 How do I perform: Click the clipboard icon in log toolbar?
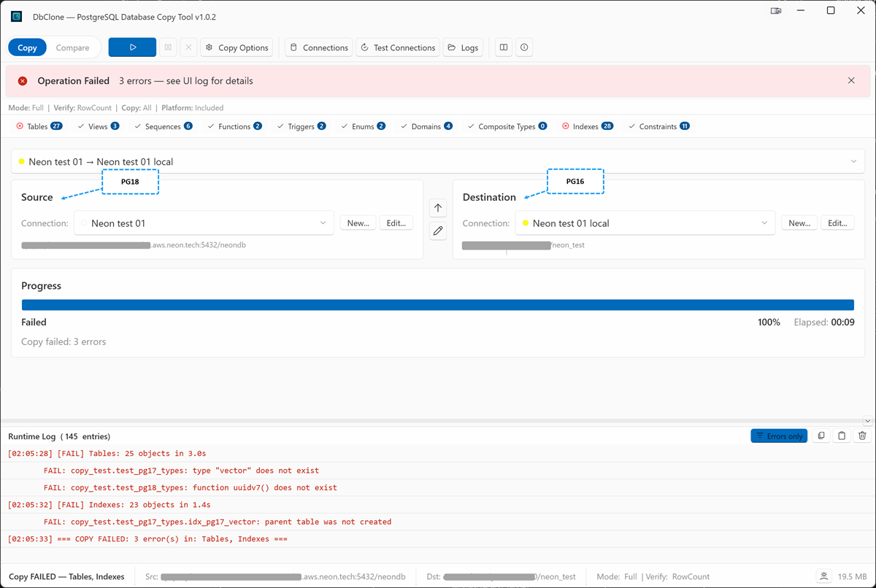pos(842,436)
